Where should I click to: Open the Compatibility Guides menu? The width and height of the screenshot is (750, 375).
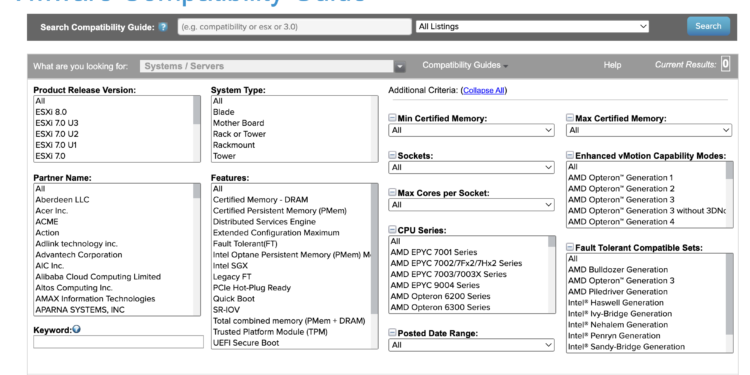(x=465, y=65)
